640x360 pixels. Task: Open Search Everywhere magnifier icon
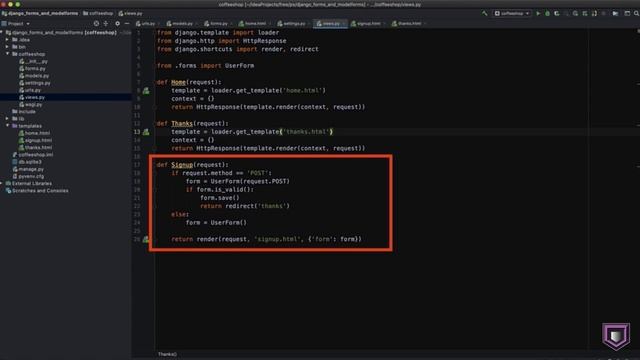636,13
